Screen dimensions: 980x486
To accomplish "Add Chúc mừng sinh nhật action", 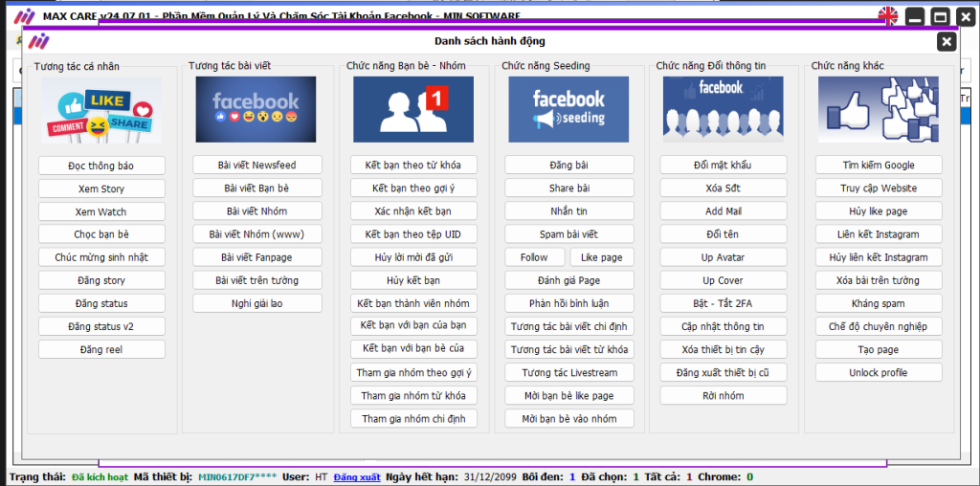I will (x=101, y=257).
